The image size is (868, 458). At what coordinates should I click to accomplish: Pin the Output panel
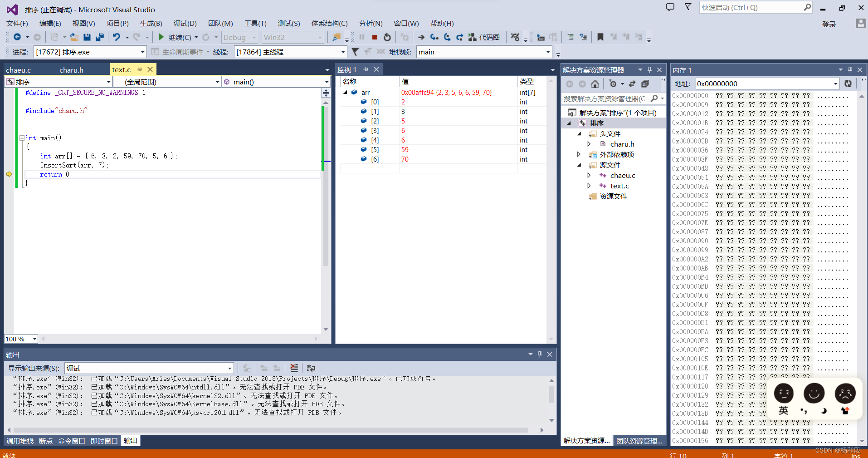coord(540,355)
